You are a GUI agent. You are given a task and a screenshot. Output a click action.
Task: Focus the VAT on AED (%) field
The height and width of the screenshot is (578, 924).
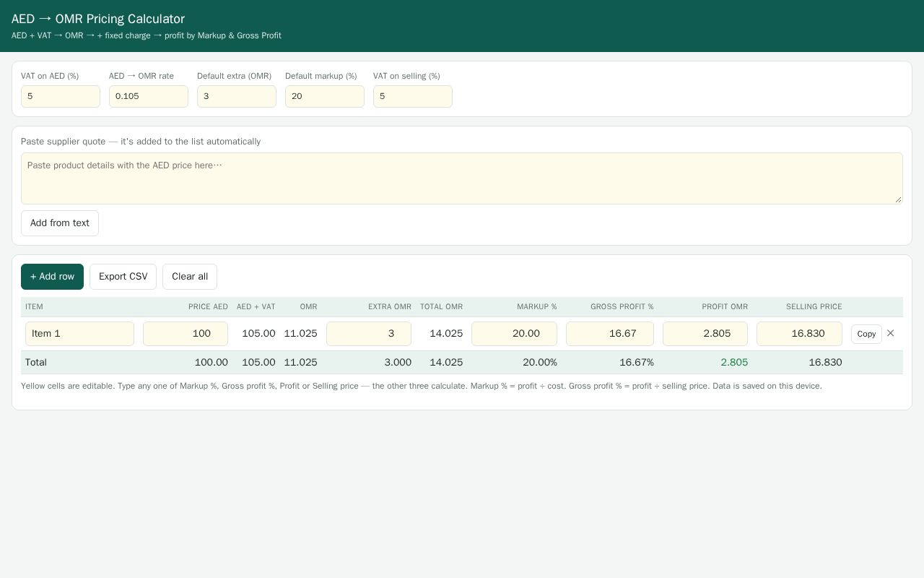61,96
